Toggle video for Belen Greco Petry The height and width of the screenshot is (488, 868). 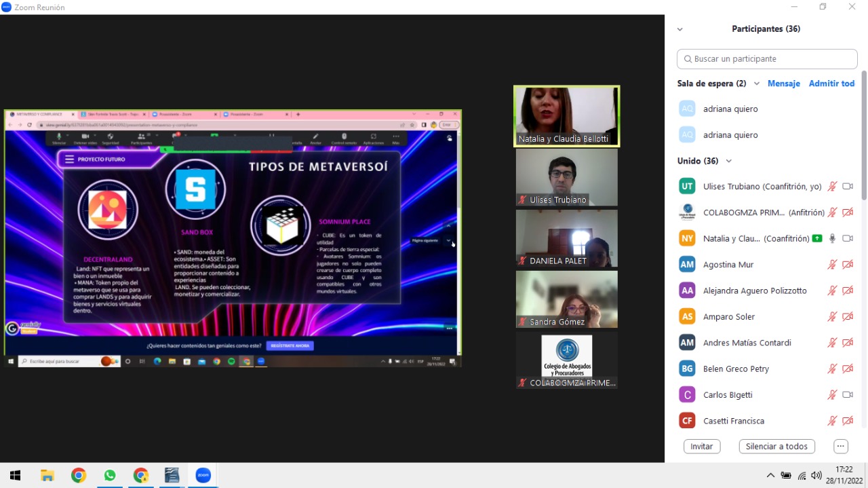click(x=847, y=369)
